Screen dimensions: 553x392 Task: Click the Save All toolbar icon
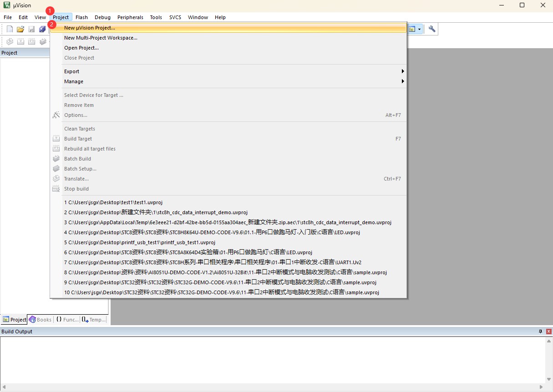coord(42,29)
